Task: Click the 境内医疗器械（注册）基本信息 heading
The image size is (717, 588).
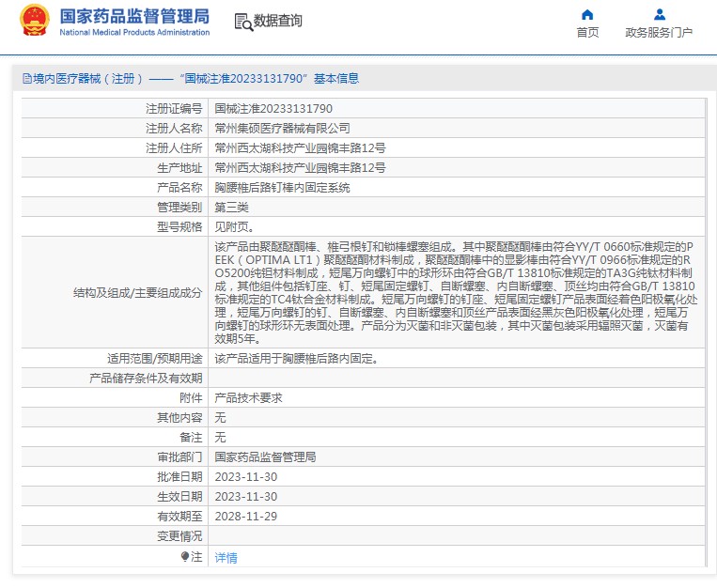Action: (191, 79)
